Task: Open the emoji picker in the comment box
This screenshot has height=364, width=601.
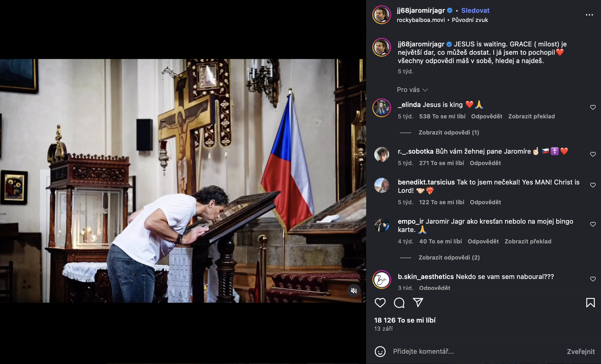Action: pyautogui.click(x=380, y=351)
